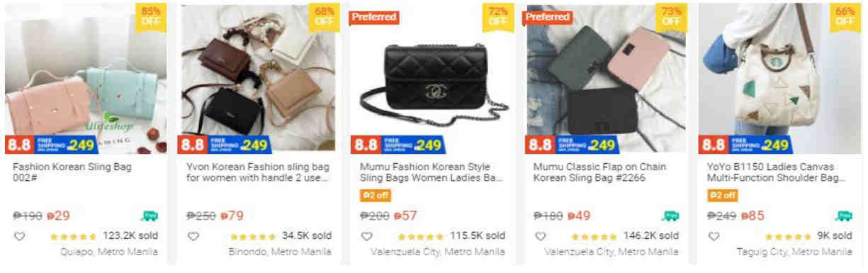Viewport: 868px width, 273px height.
Task: Like the Mumu Fashion Korean Style bag heart
Action: 366,236
